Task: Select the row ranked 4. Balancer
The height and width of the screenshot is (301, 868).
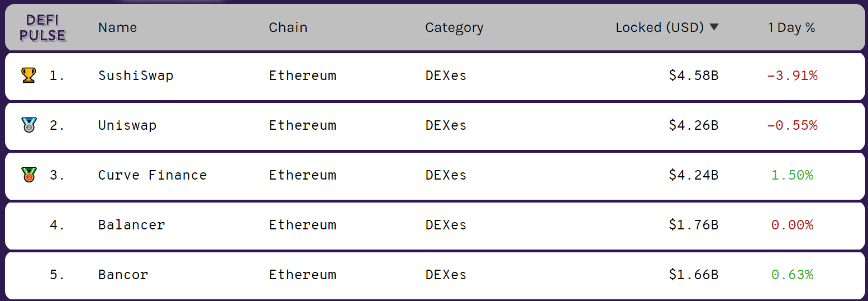Action: tap(435, 225)
